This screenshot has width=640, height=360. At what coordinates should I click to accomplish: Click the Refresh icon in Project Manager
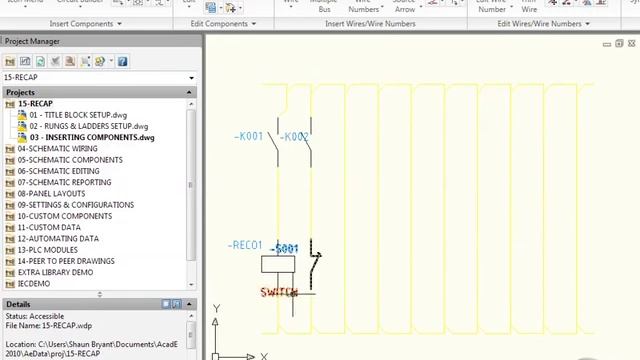coord(40,62)
